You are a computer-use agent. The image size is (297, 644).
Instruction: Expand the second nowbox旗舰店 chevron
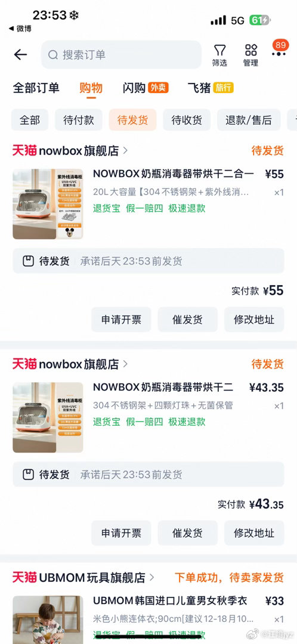pyautogui.click(x=125, y=364)
